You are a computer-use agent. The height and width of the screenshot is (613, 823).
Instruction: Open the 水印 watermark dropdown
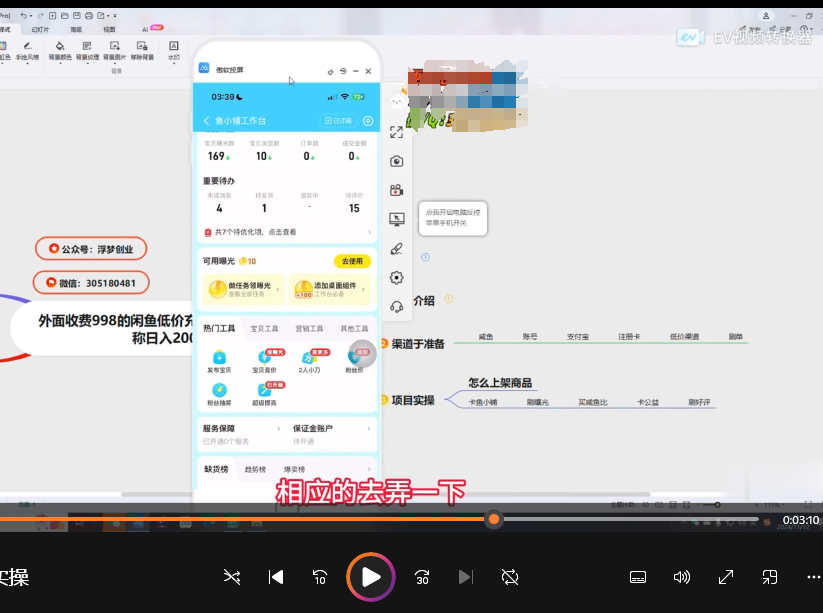point(174,51)
